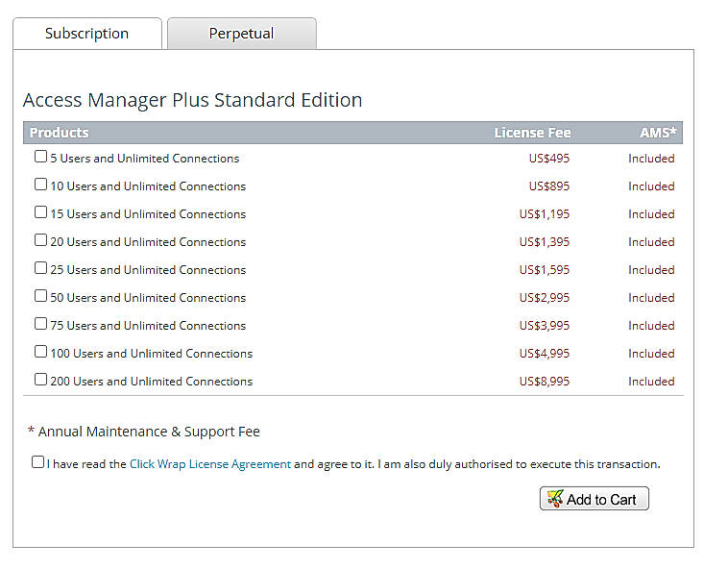Select the 50 Users and Unlimited Connections checkbox
The height and width of the screenshot is (569, 728).
pyautogui.click(x=41, y=296)
